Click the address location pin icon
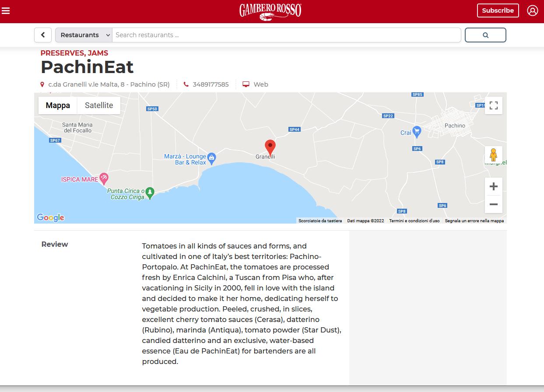Screen dimensions: 544x392 [42, 84]
